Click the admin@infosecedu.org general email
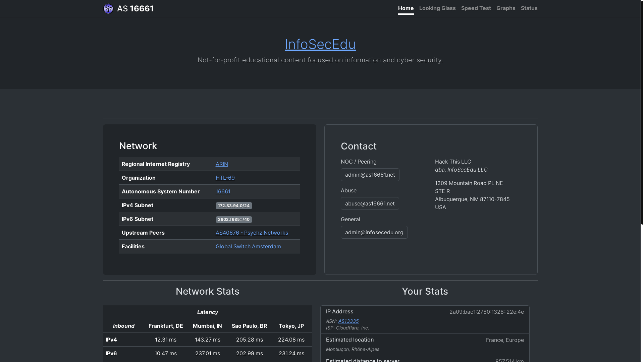This screenshot has height=362, width=644. point(374,232)
